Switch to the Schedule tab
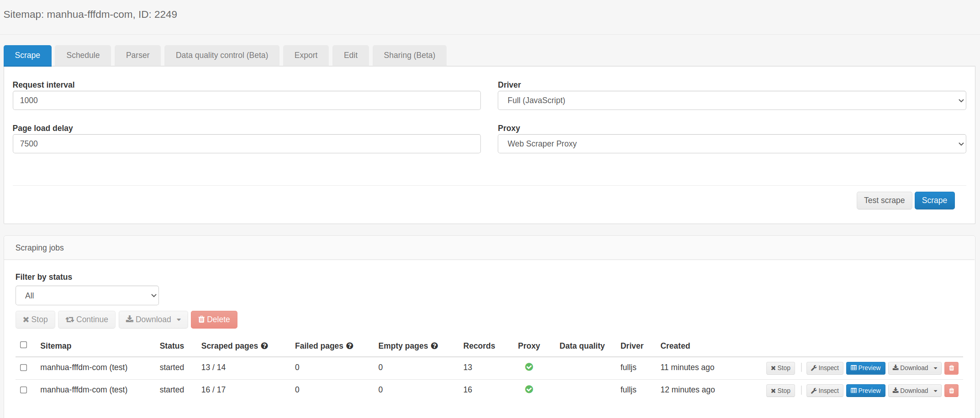Screen dimensions: 980x418 click(x=83, y=55)
